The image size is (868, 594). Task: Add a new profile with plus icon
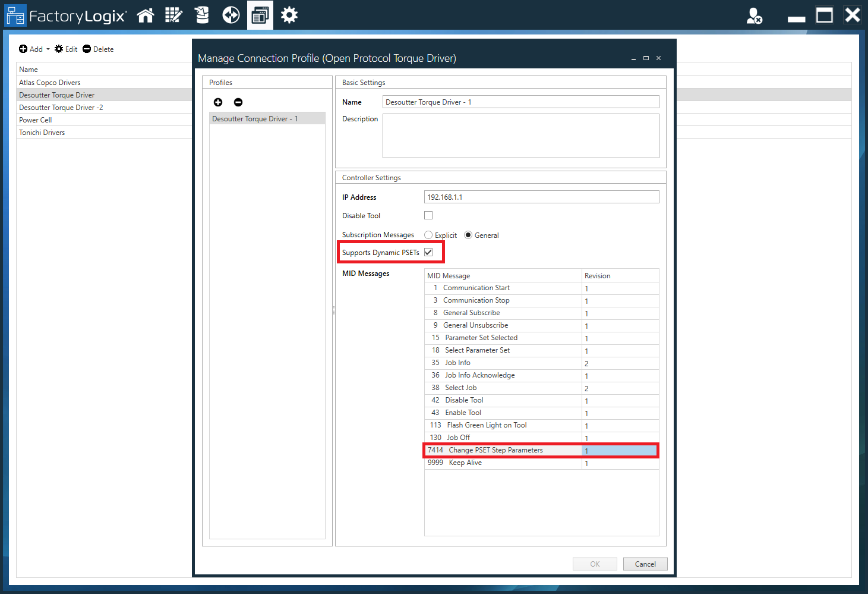[x=218, y=102]
